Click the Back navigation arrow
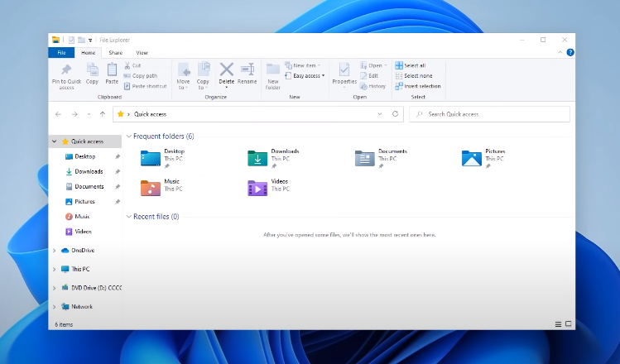620x364 pixels. tap(58, 114)
